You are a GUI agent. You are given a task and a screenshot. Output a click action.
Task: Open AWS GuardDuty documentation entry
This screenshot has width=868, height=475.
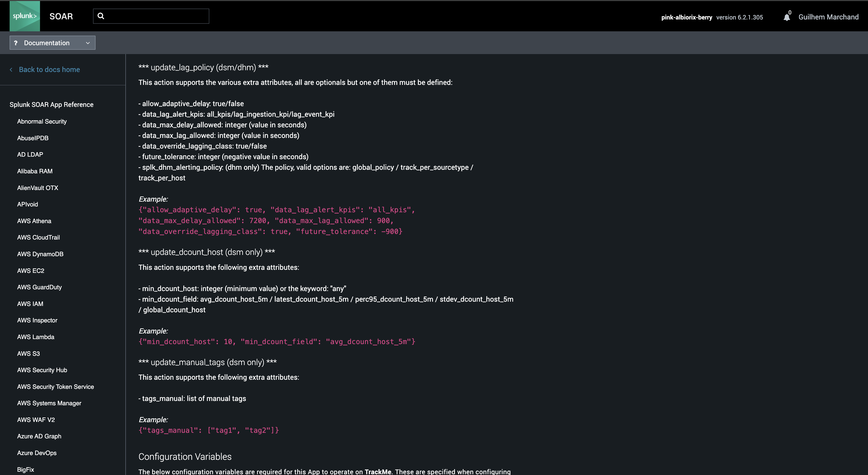[39, 287]
